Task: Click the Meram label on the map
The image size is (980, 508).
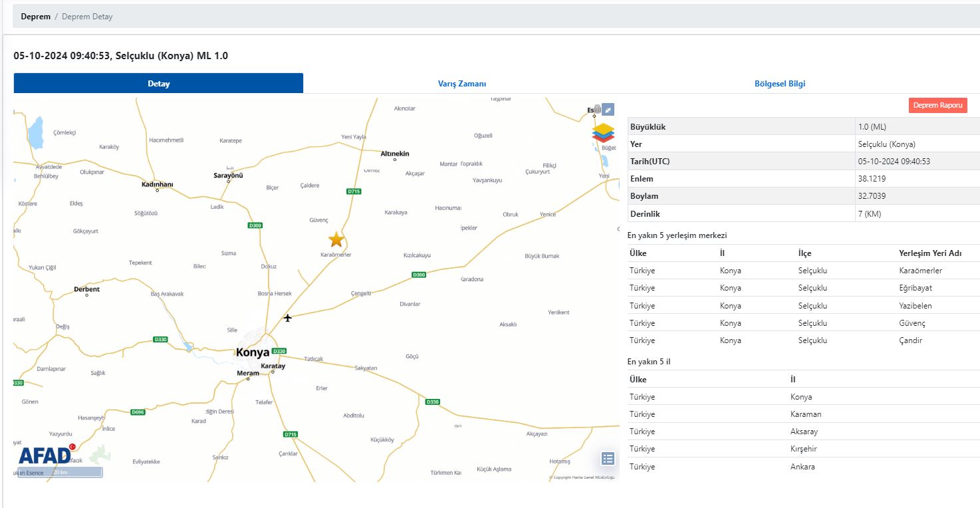Action: (248, 374)
